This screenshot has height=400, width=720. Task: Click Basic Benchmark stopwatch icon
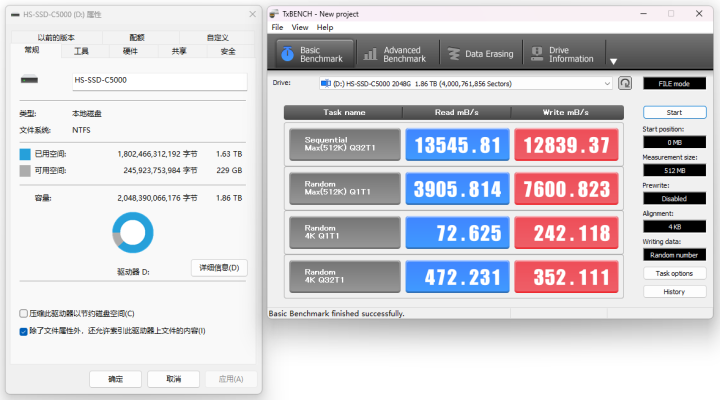[x=287, y=54]
